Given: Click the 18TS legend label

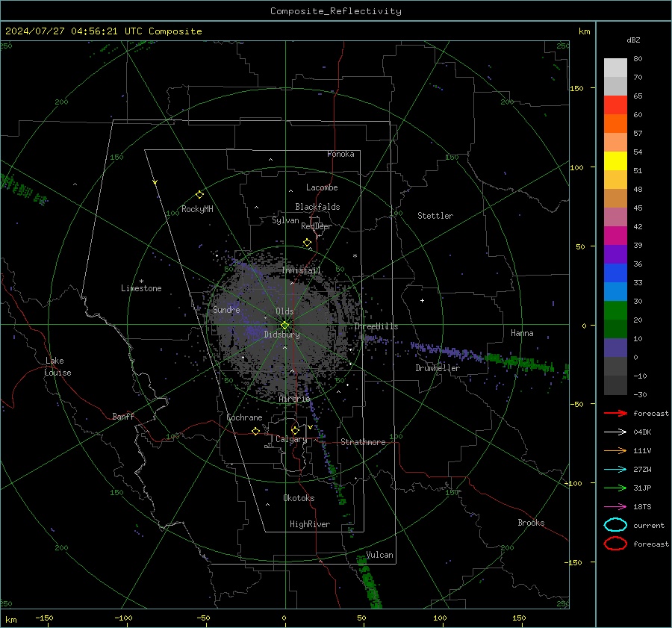Looking at the screenshot, I should coord(642,507).
